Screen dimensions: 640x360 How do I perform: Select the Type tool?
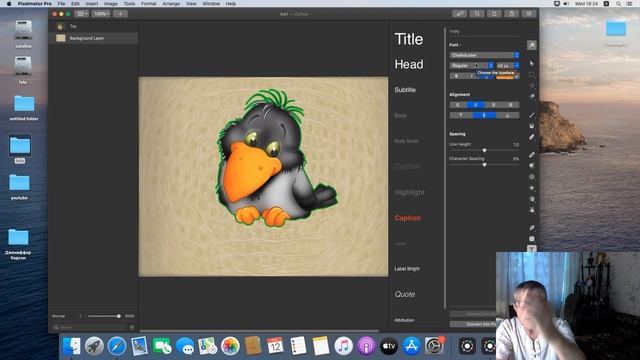(531, 249)
